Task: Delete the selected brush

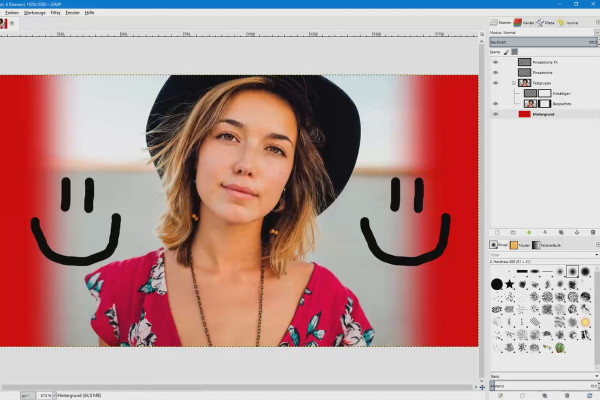Action: [567, 396]
